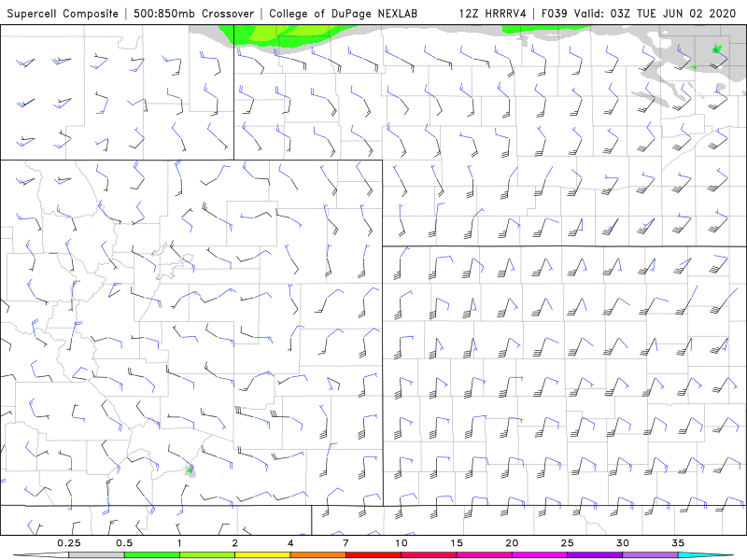The image size is (747, 560).
Task: Select the magenta 20–25 legend swatch
Action: pos(540,555)
